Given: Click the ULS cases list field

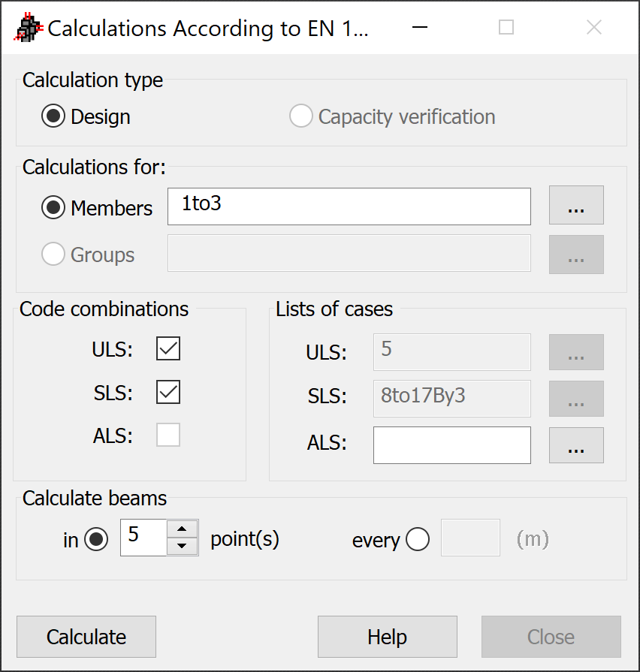Looking at the screenshot, I should (x=451, y=352).
